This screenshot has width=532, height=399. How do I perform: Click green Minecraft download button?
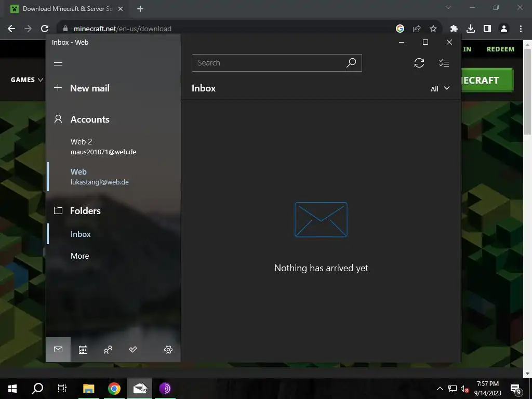click(x=487, y=80)
